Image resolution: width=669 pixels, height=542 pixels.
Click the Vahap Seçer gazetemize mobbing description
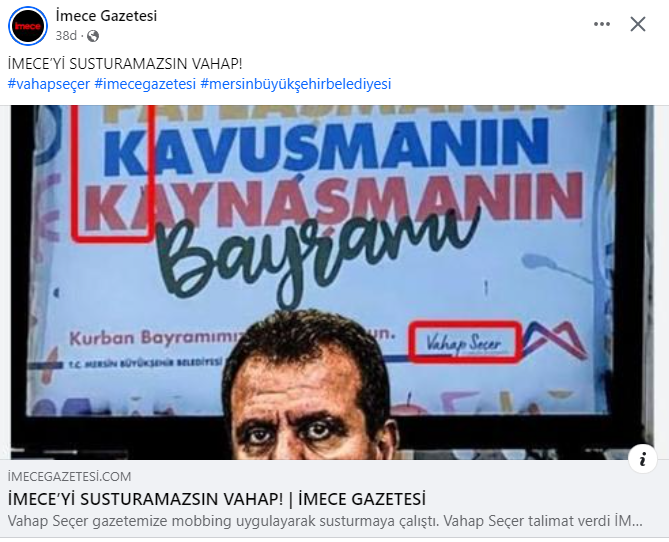325,521
